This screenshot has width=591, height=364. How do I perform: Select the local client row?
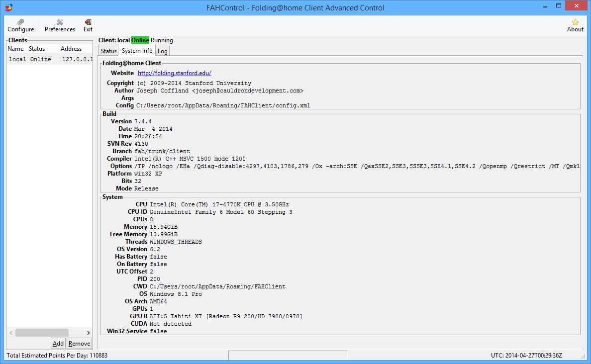[50, 59]
